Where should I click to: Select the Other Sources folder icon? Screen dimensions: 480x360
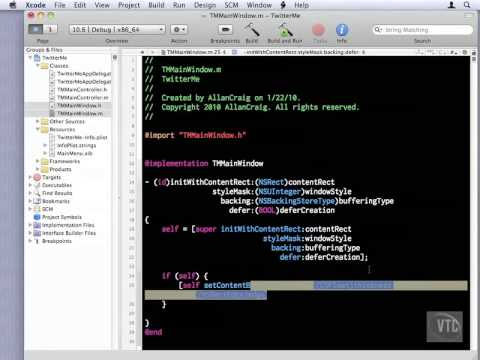coord(45,121)
